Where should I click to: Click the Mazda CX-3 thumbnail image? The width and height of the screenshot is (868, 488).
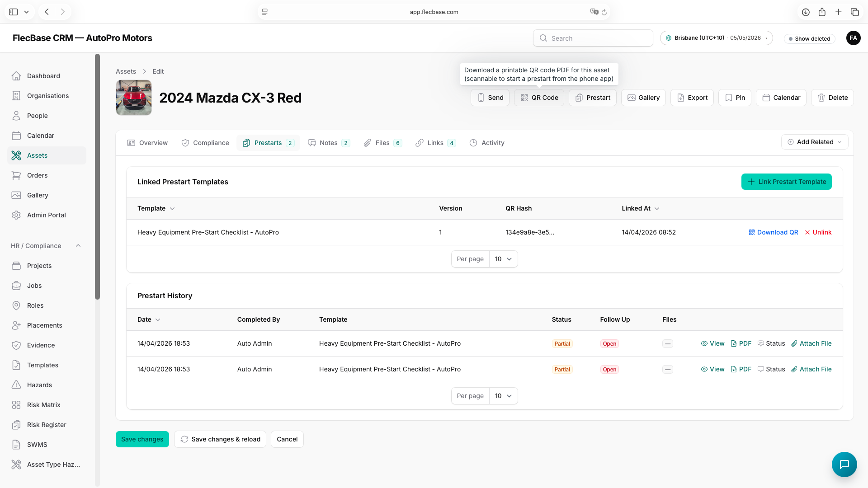134,98
